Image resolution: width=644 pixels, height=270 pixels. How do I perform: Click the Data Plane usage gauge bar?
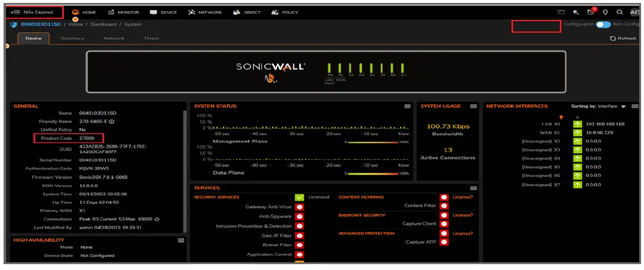click(x=372, y=173)
